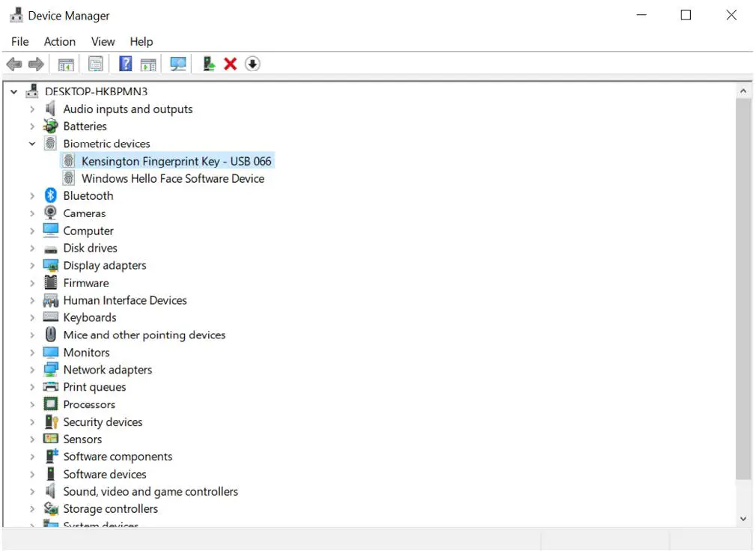Scan for hardware changes monitor icon
This screenshot has width=756, height=551.
pyautogui.click(x=178, y=64)
